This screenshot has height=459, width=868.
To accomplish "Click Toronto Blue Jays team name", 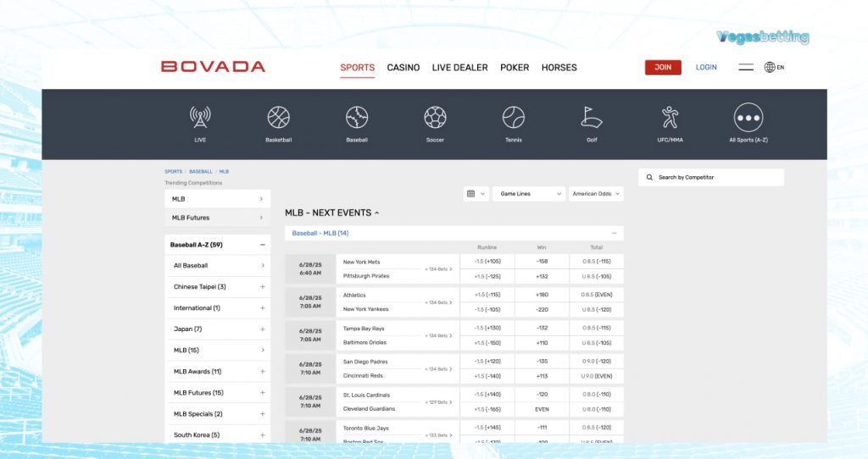I will click(x=366, y=428).
